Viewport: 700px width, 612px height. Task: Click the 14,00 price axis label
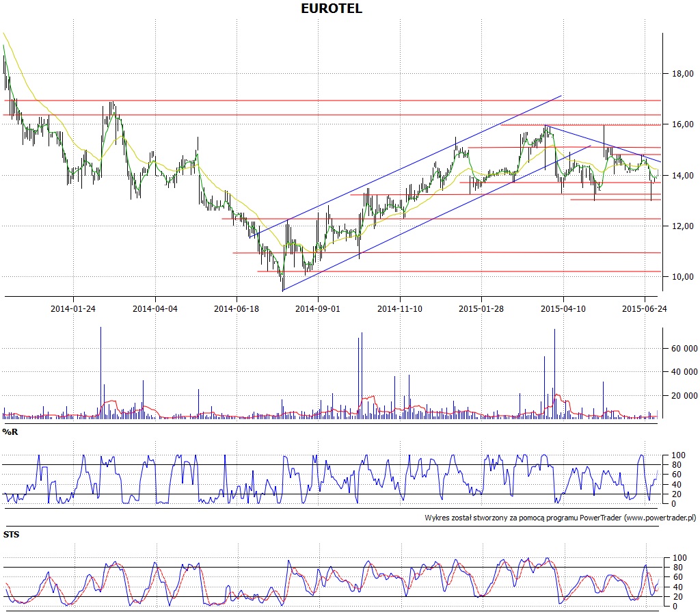[x=683, y=176]
